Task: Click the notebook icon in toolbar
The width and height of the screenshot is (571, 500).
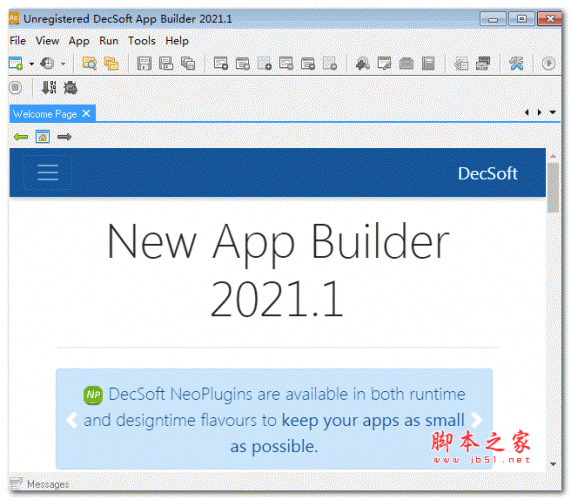Action: [x=428, y=63]
